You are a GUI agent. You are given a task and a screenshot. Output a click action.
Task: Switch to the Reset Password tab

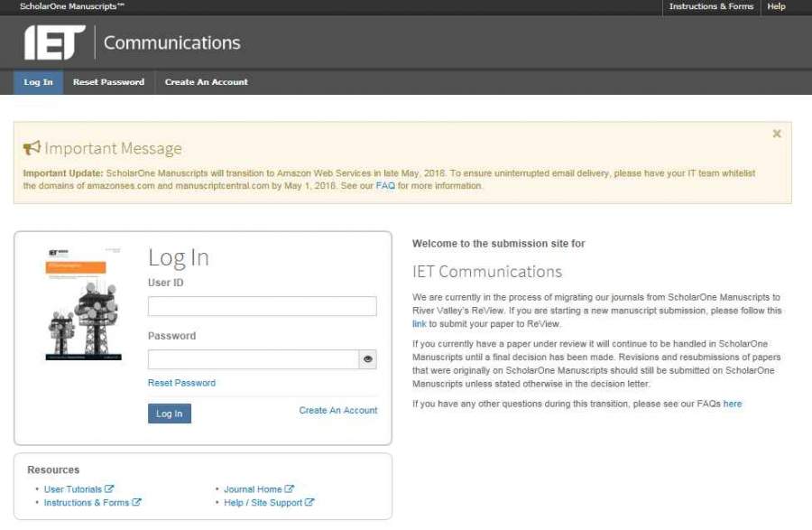pyautogui.click(x=108, y=82)
